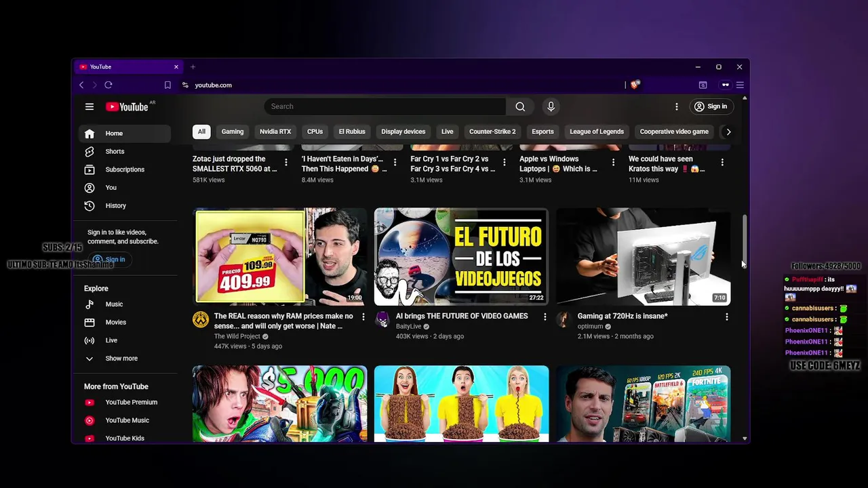
Task: Go back with the browser back arrow
Action: pos(81,85)
